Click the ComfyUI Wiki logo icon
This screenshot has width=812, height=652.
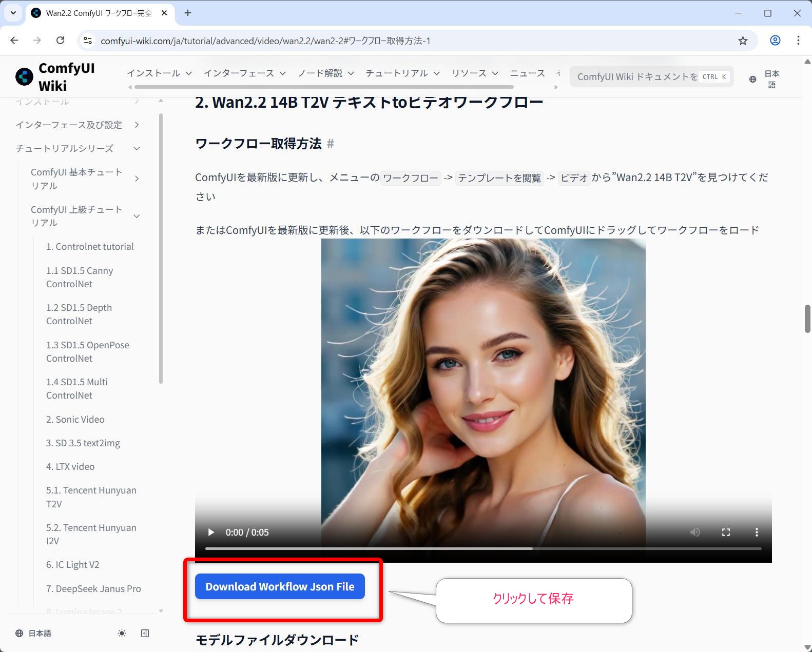coord(24,76)
